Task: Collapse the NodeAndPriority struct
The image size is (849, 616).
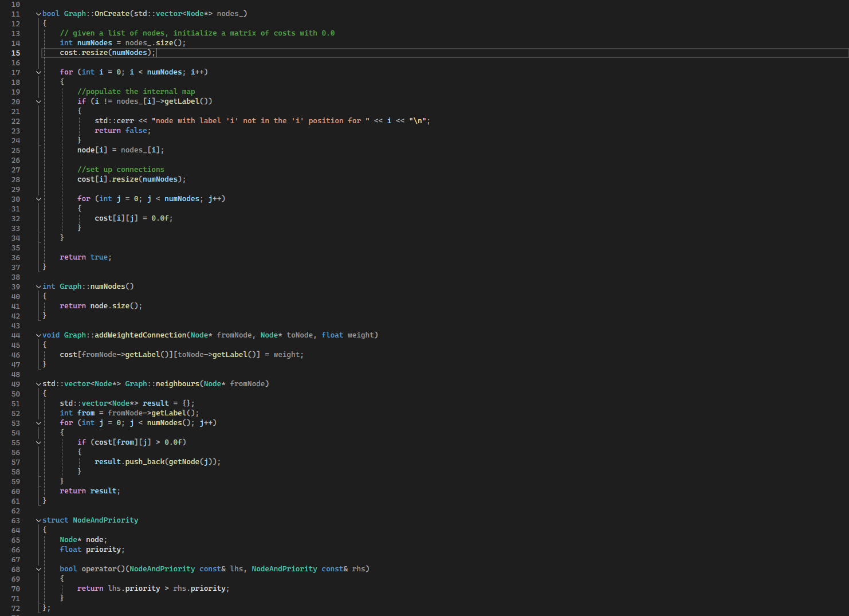Action: 38,520
